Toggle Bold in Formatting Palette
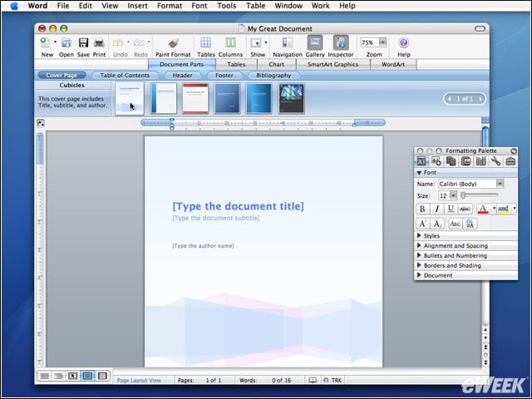The height and width of the screenshot is (399, 532). (x=422, y=209)
